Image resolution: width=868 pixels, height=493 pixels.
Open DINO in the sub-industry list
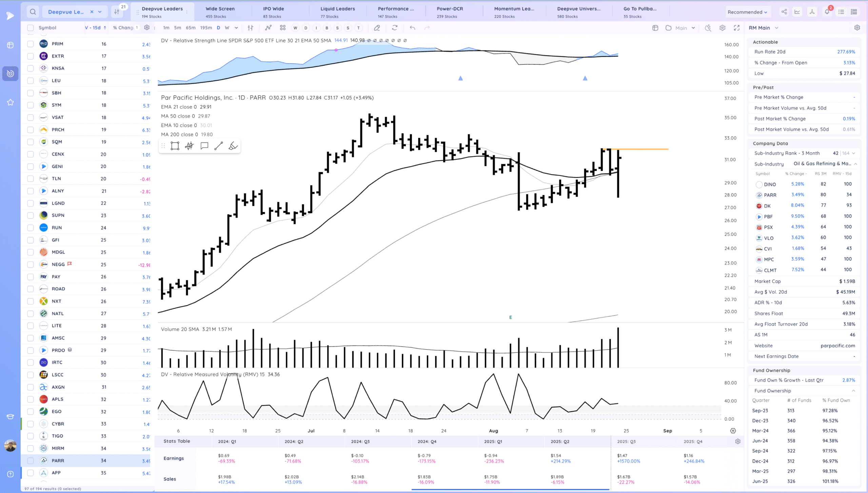(x=770, y=184)
